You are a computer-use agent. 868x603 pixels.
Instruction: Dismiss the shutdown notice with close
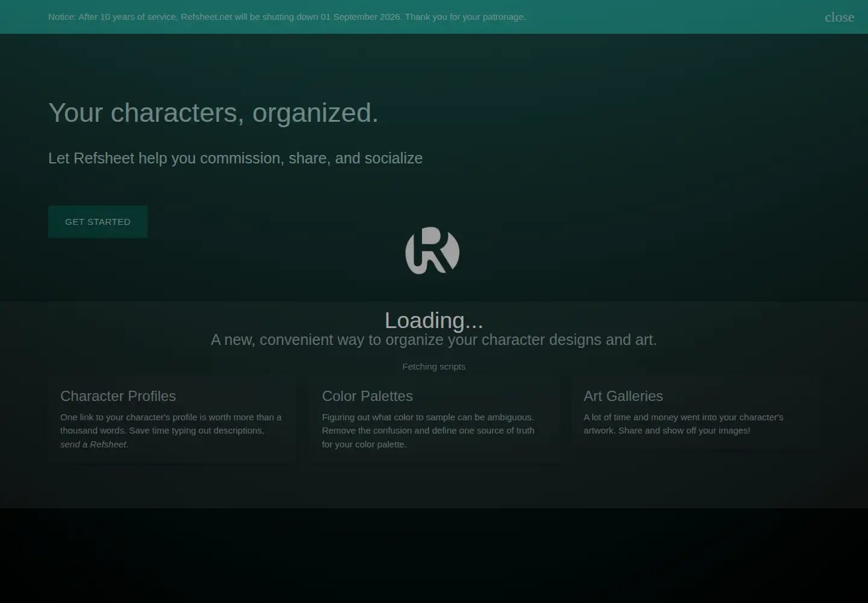point(839,17)
